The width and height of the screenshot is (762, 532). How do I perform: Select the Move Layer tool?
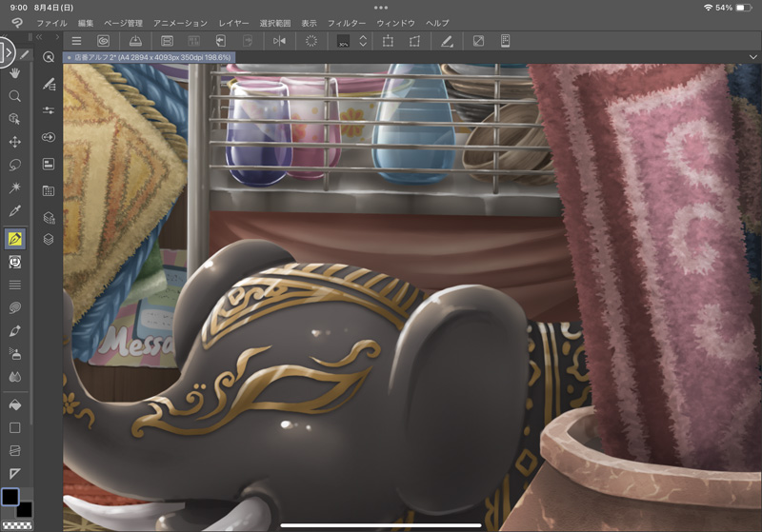(15, 142)
